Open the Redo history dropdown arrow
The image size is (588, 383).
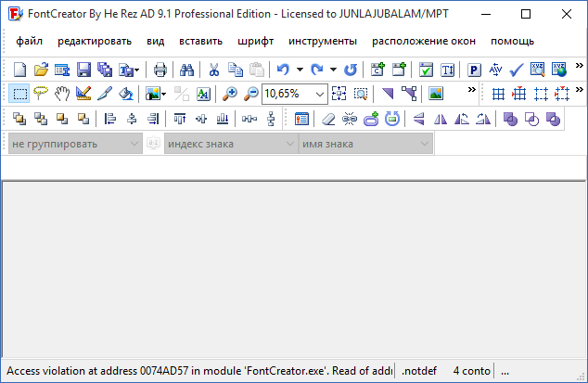(x=333, y=70)
